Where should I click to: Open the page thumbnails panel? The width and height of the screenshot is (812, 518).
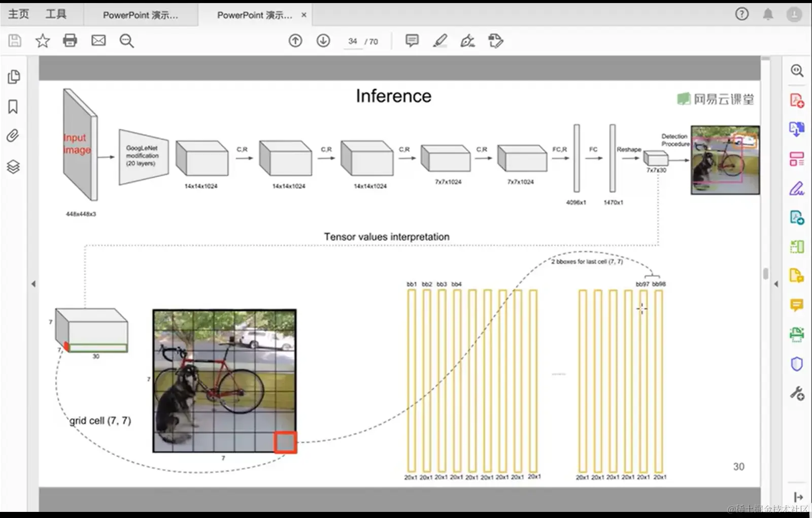pyautogui.click(x=14, y=77)
